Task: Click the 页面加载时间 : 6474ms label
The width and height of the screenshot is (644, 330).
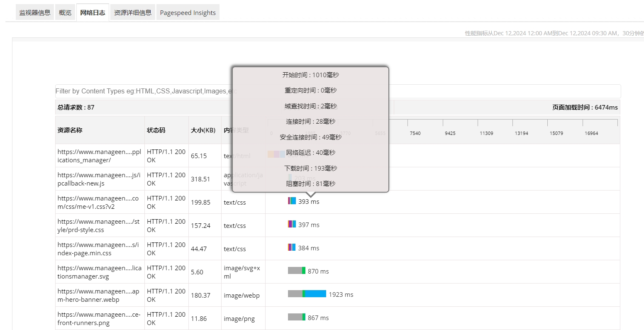Action: (x=585, y=107)
